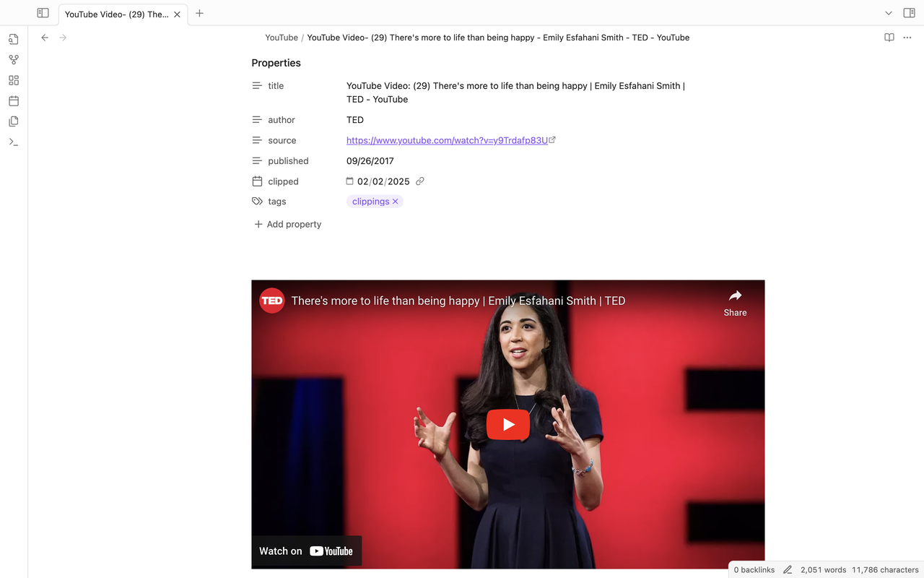924x578 pixels.
Task: Click the 2,051 words counter
Action: click(x=824, y=569)
